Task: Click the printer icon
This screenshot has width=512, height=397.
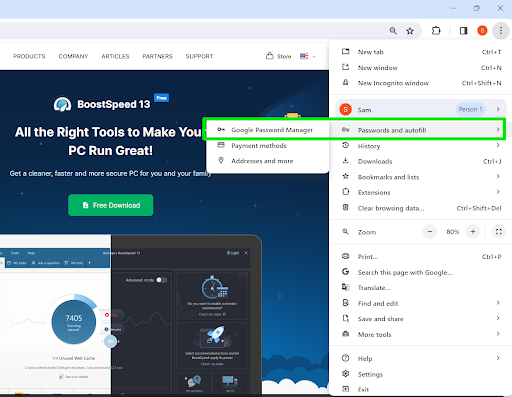Action: point(346,256)
